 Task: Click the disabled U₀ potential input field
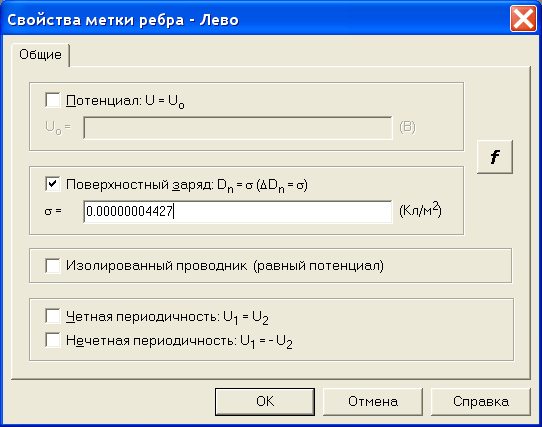click(238, 128)
